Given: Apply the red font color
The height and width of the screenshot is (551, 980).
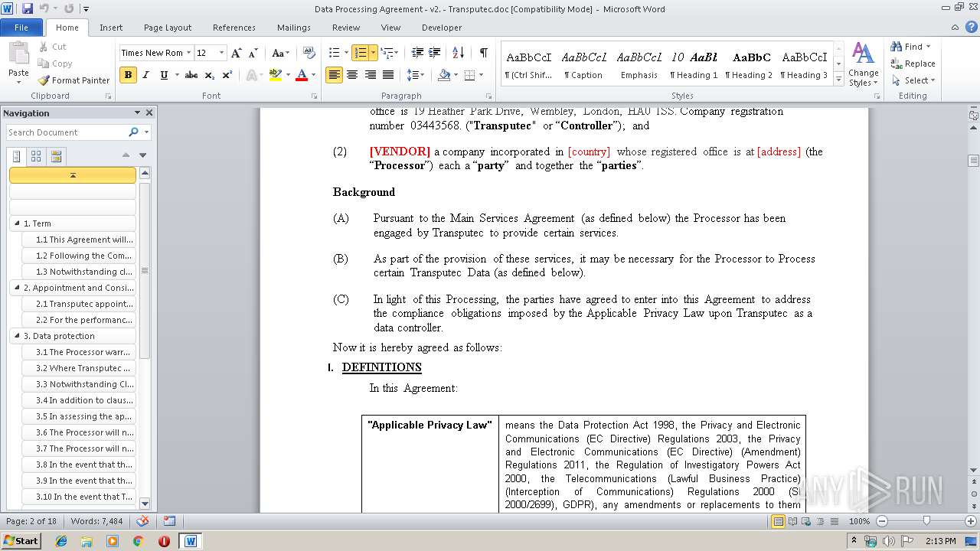Looking at the screenshot, I should pos(302,75).
